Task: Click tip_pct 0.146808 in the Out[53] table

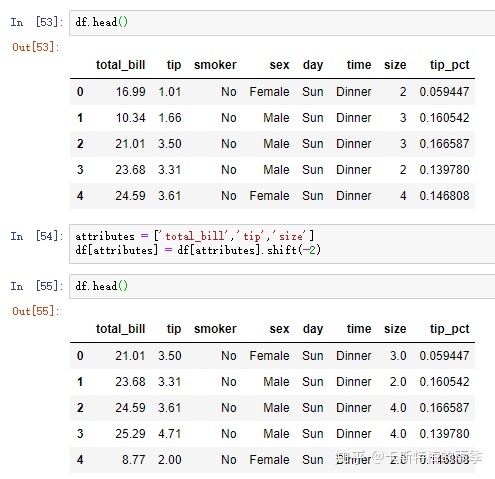Action: tap(444, 196)
